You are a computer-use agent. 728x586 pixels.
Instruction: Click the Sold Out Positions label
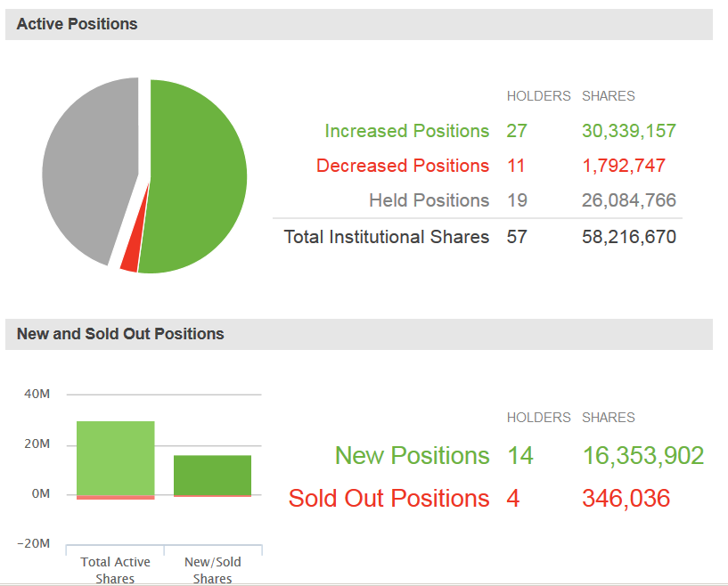click(x=389, y=498)
